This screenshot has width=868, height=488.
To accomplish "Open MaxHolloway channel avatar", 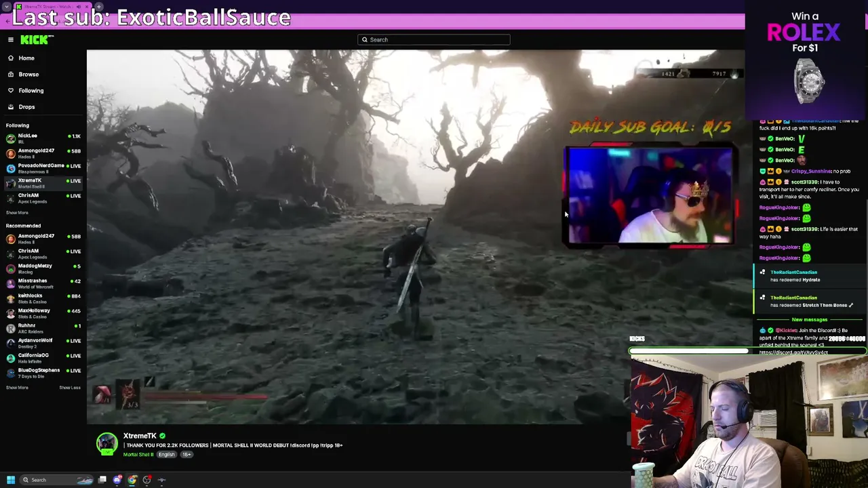I will tap(11, 313).
